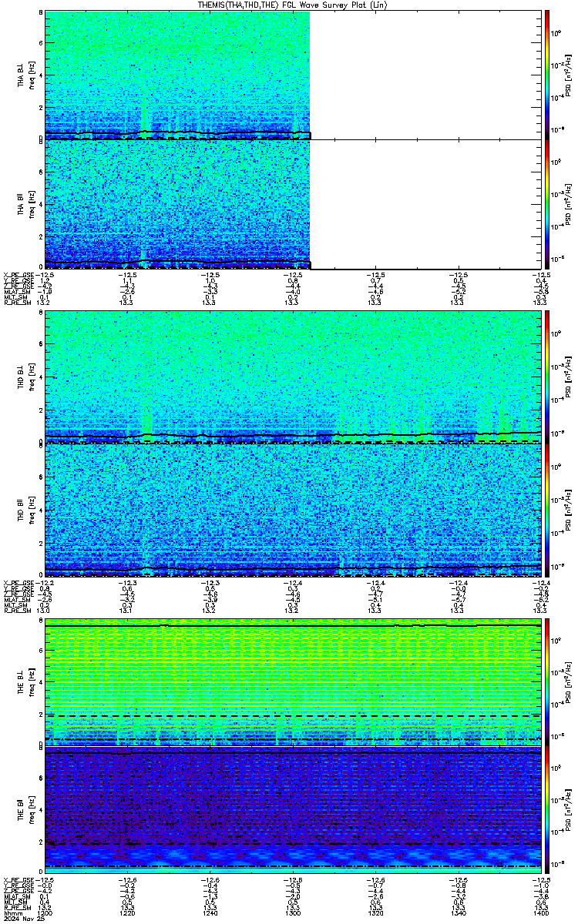The image size is (578, 924).
Task: Click the dashed black line in THE B⊥ panel
Action: click(x=293, y=716)
